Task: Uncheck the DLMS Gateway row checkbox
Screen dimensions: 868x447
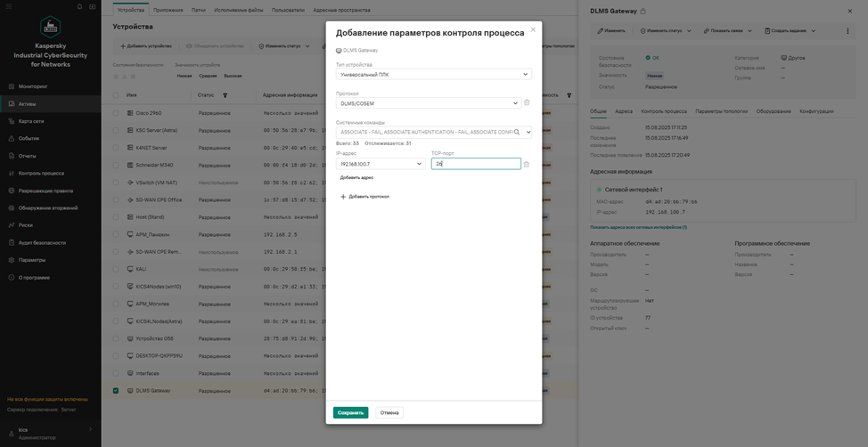Action: point(116,391)
